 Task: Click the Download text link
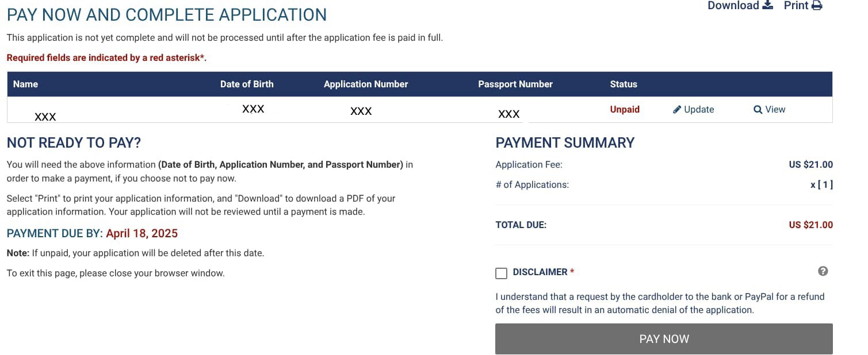click(x=733, y=6)
